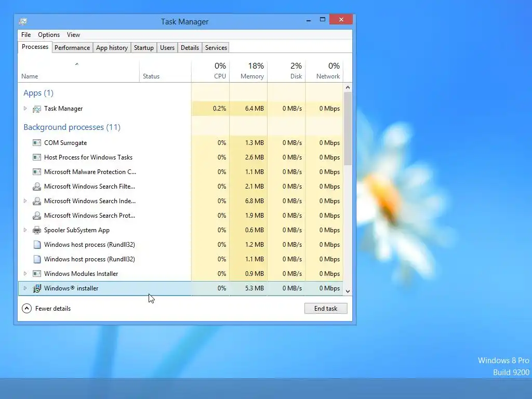Click the first Windows host process (Rundll32) icon

coord(37,245)
